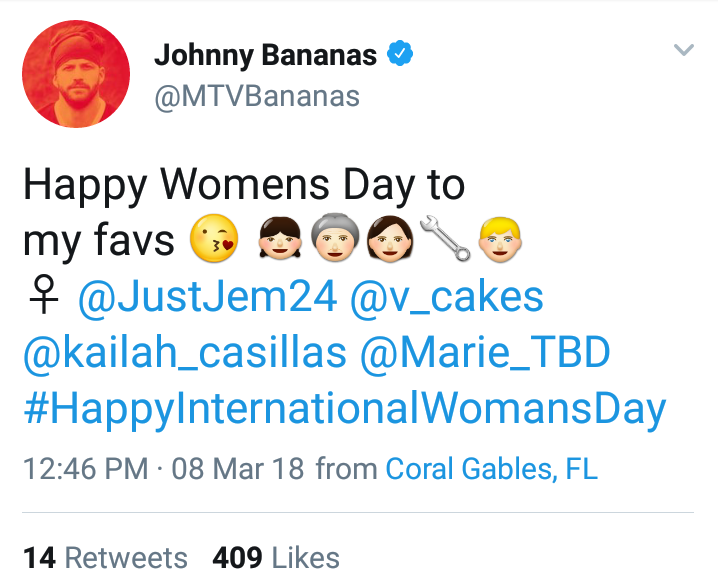Open the @JustJem24 mention
This screenshot has height=577, width=718.
(208, 297)
